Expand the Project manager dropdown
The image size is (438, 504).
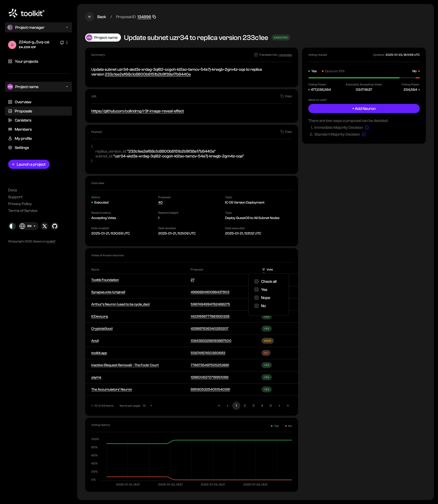point(39,27)
